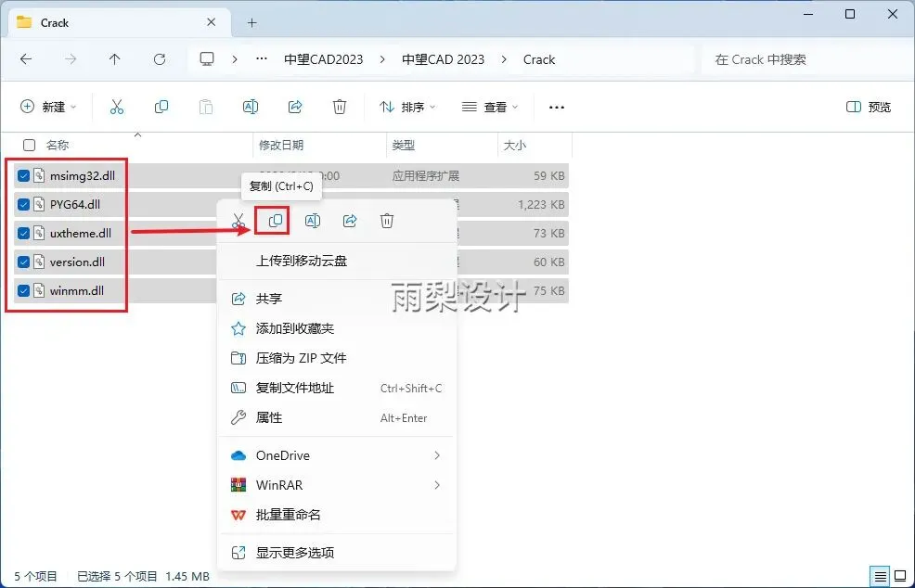Click the 在 Crack 中搜索 search box
915x588 pixels.
[x=805, y=59]
